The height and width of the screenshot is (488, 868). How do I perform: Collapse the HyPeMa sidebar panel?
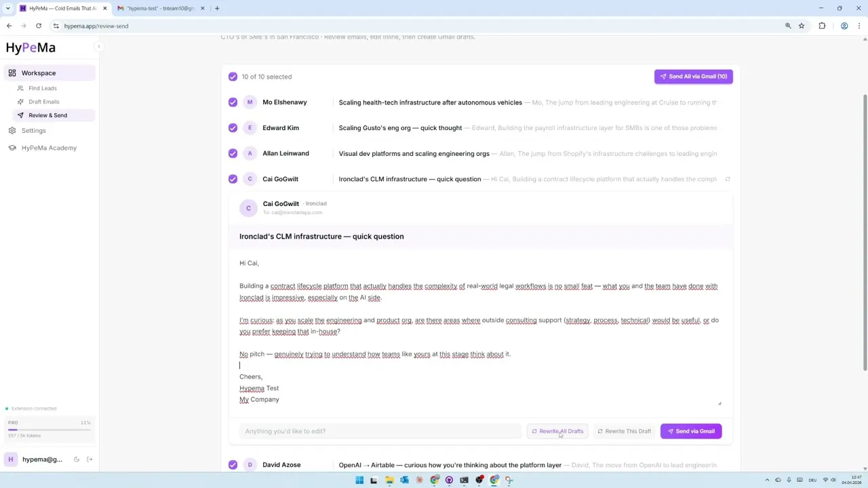pyautogui.click(x=98, y=47)
